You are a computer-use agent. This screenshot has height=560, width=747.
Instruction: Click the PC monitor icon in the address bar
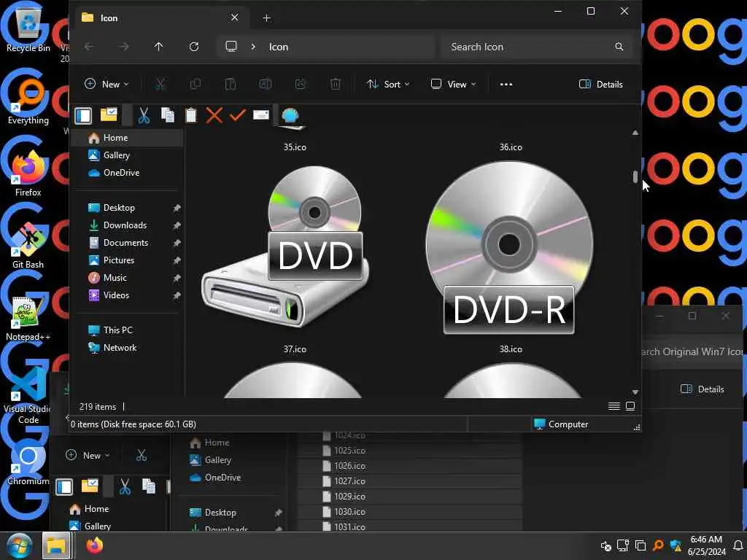(x=231, y=46)
